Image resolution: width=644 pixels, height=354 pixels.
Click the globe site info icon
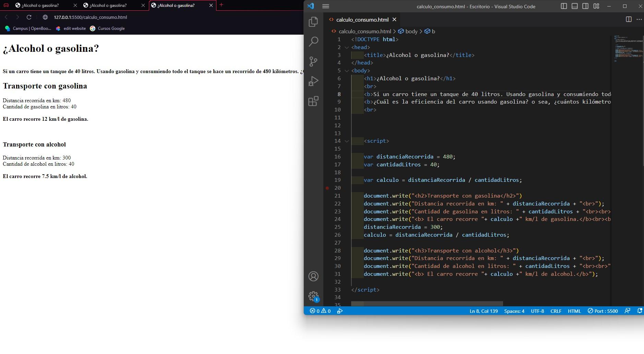coord(45,17)
